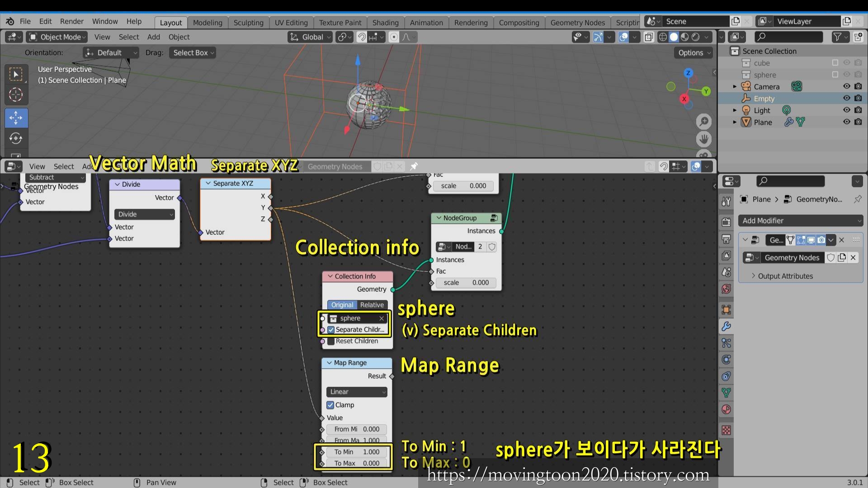Open the Particles properties tab
Viewport: 868px width, 488px height.
tap(726, 343)
